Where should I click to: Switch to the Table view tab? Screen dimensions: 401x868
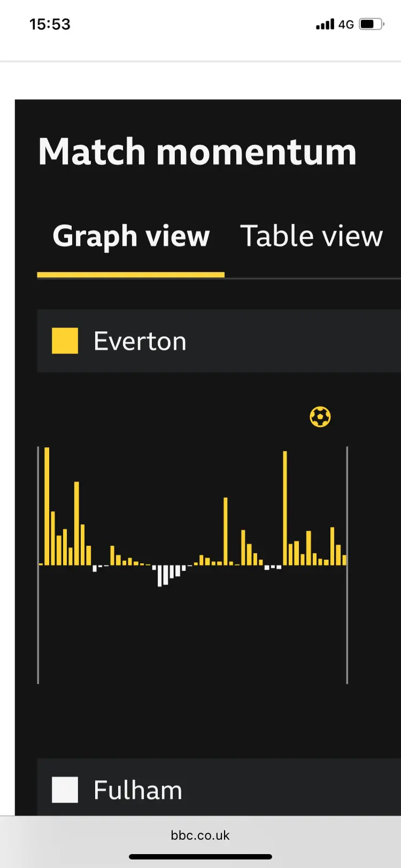[x=311, y=236]
